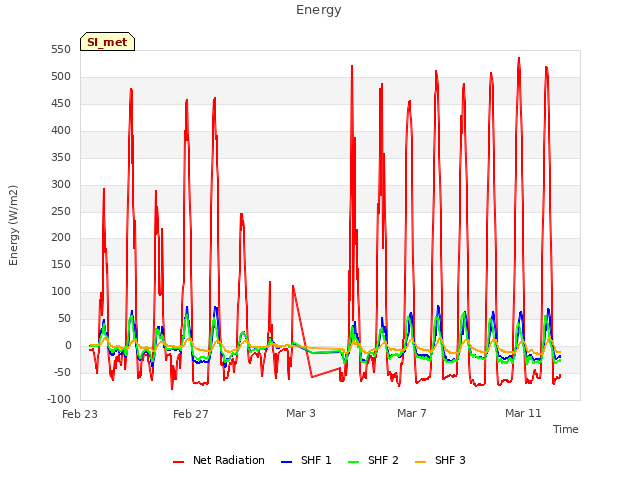Viewport: 640px width, 480px height.
Task: Click the 550 y-axis tick label
Action: pyautogui.click(x=61, y=50)
